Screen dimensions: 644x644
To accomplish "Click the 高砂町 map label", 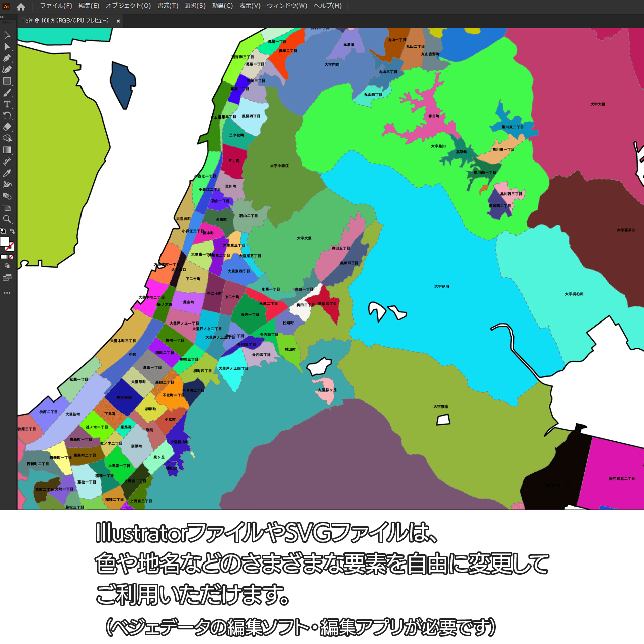I will pos(462,152).
